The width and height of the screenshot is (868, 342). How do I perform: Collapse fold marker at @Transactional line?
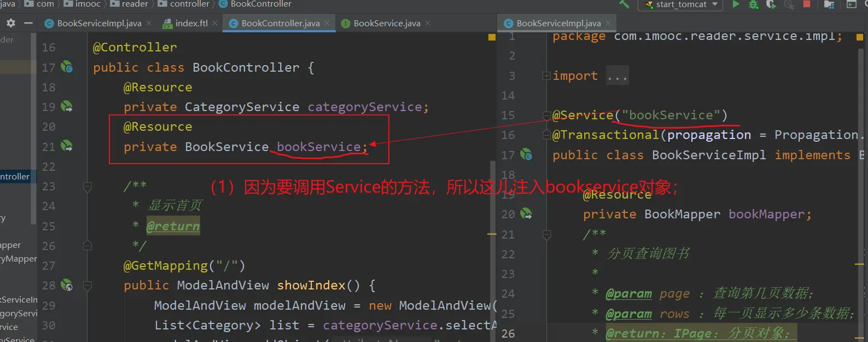[x=546, y=135]
